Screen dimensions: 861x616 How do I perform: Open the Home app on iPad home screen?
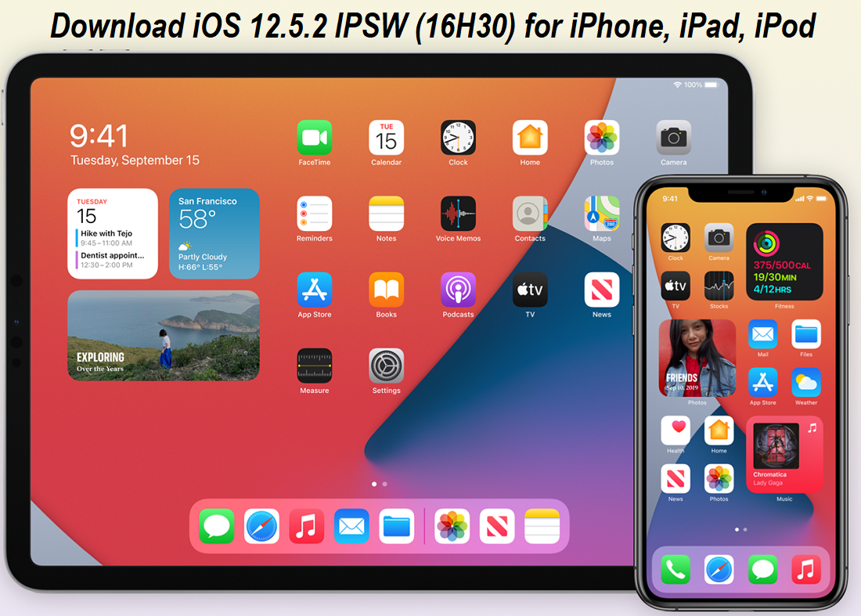pos(530,138)
